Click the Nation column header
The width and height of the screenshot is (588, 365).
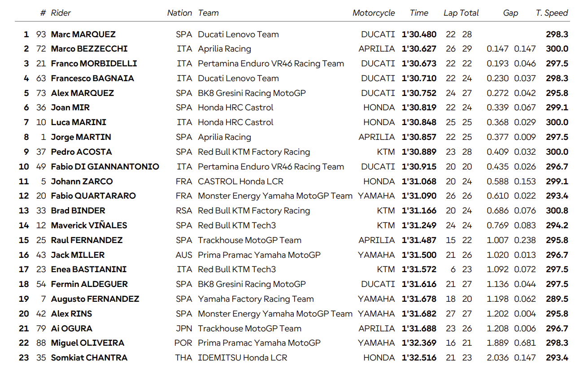coord(179,13)
